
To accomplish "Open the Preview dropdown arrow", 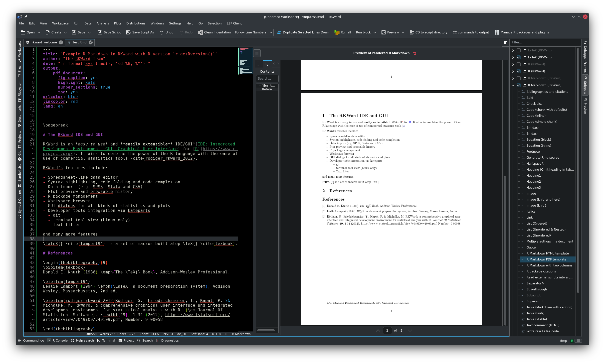I will [403, 32].
